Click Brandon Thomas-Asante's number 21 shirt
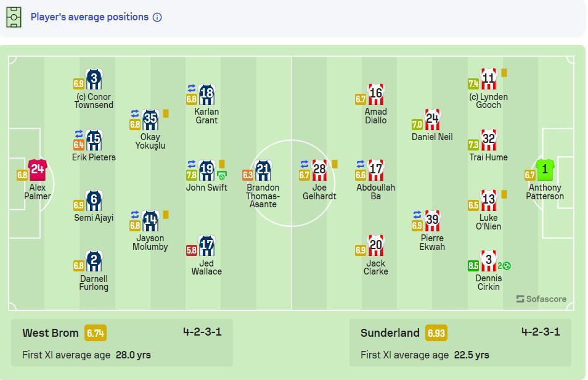 click(263, 170)
